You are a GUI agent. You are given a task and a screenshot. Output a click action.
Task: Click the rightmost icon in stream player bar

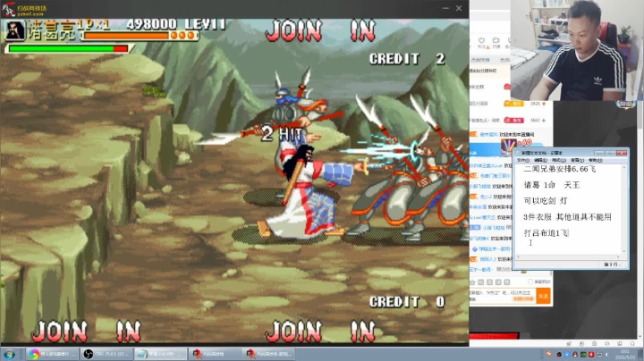(x=632, y=344)
